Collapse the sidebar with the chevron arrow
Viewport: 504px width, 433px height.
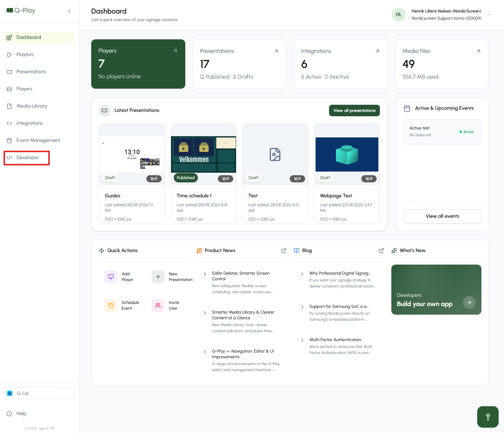69,11
